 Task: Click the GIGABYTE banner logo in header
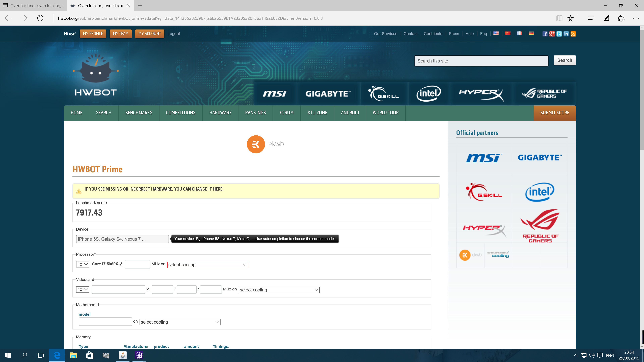click(328, 94)
